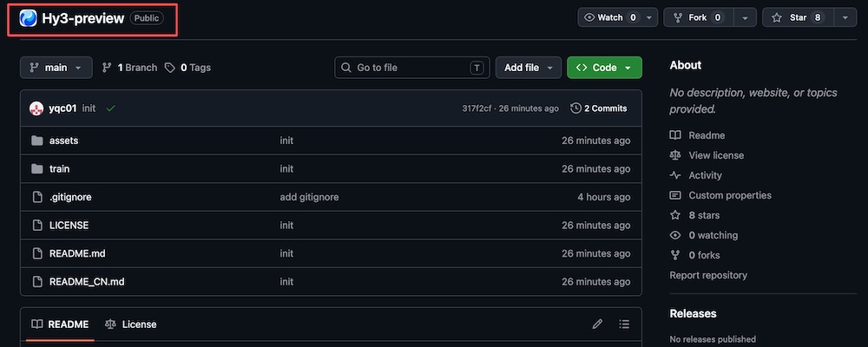Screen dimensions: 868x347
Task: Open the Readme link in About
Action: (707, 135)
